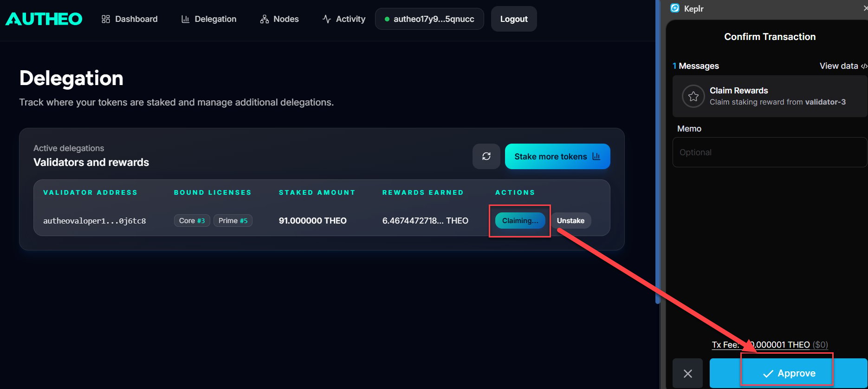The width and height of the screenshot is (868, 389).
Task: Approve the Keplr transaction
Action: click(789, 373)
